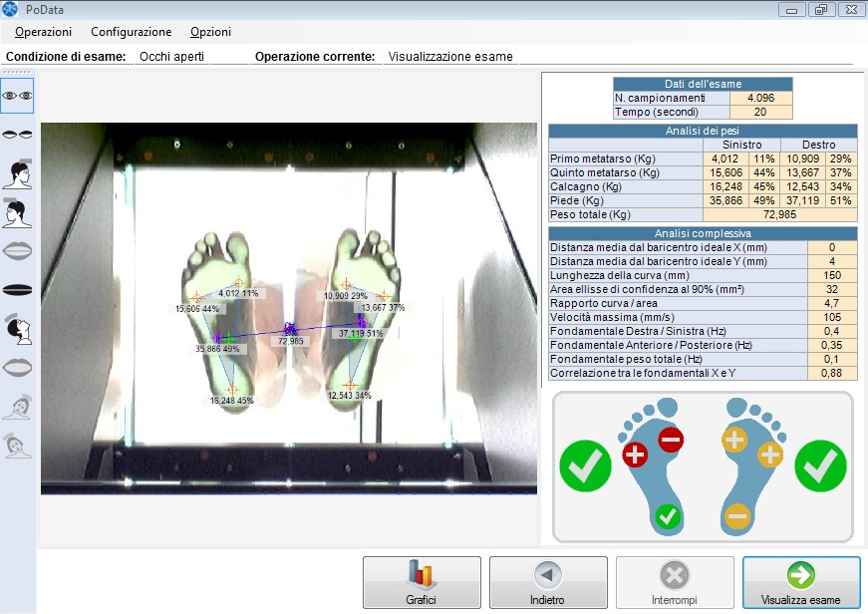Open the Configurazione menu

[131, 32]
